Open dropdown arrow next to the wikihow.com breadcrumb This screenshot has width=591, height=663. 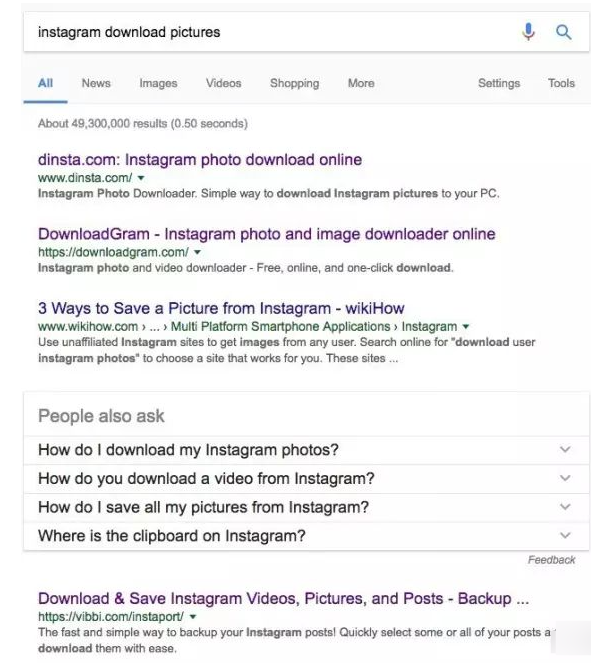click(x=466, y=327)
